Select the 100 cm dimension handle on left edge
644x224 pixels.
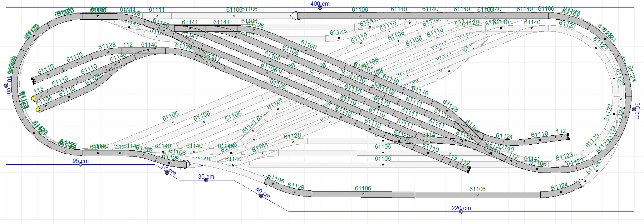click(6, 86)
